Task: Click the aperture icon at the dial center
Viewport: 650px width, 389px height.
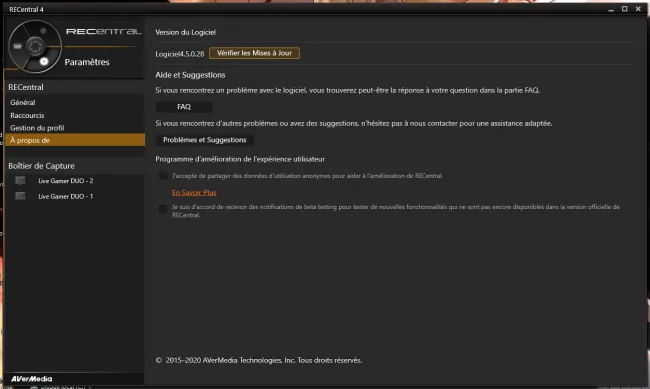Action: [x=35, y=46]
